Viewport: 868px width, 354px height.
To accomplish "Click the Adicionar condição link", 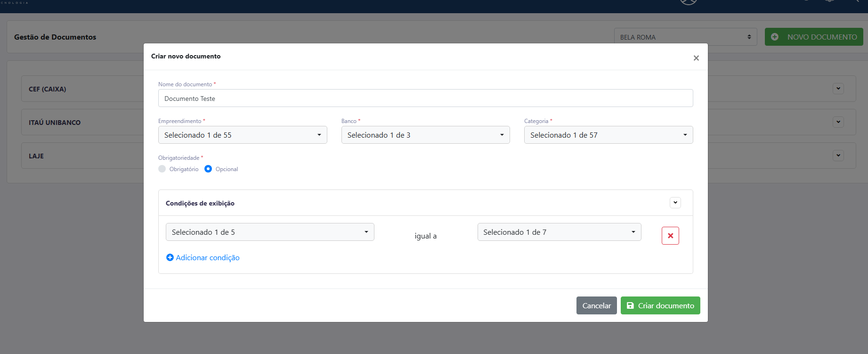I will click(x=208, y=257).
